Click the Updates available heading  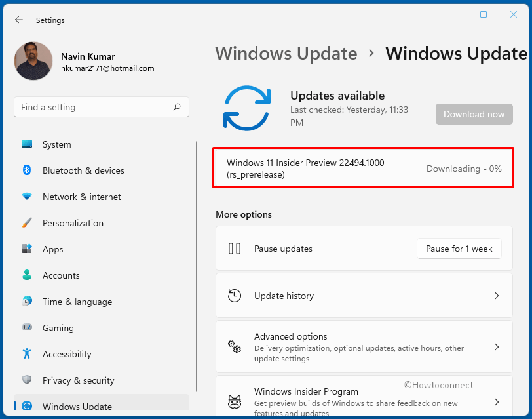pos(337,96)
